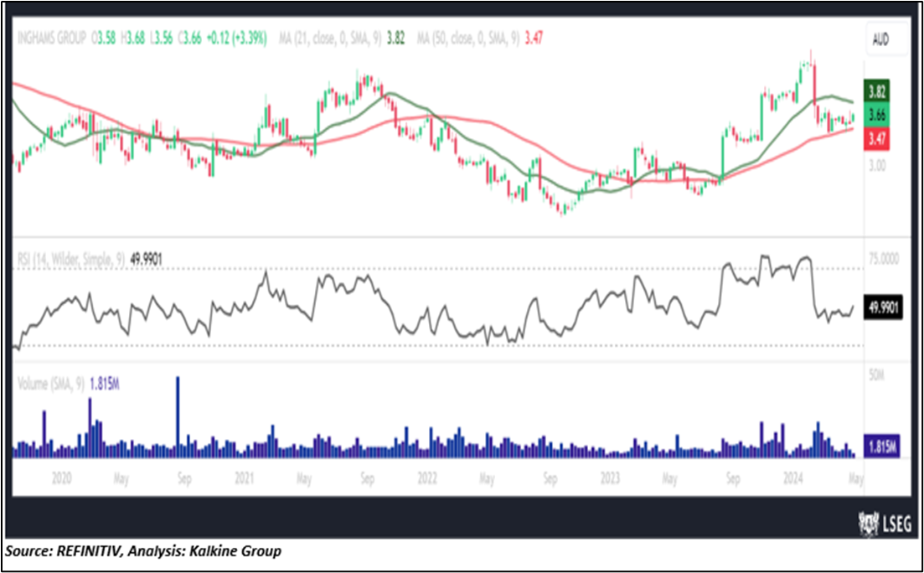
Task: Select the close value C3.66
Action: (188, 39)
